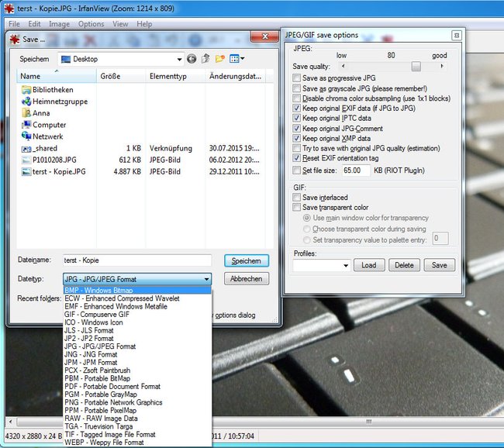504x448 pixels.
Task: Enable Try to save with original JPG quality
Action: (296, 148)
